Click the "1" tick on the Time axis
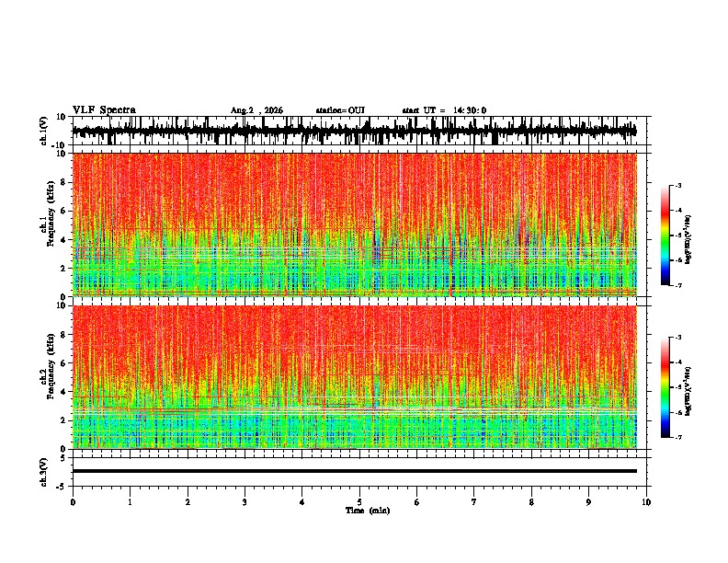The height and width of the screenshot is (563, 728). (x=130, y=502)
